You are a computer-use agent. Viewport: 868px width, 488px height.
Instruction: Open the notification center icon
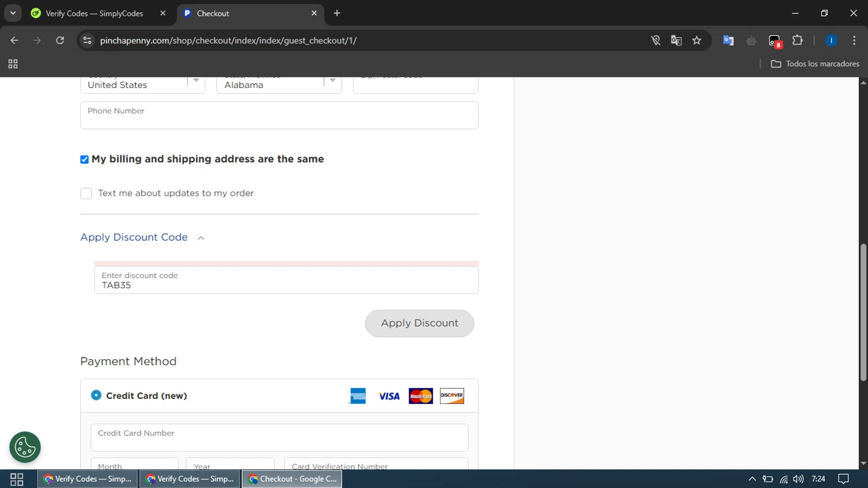(x=844, y=479)
